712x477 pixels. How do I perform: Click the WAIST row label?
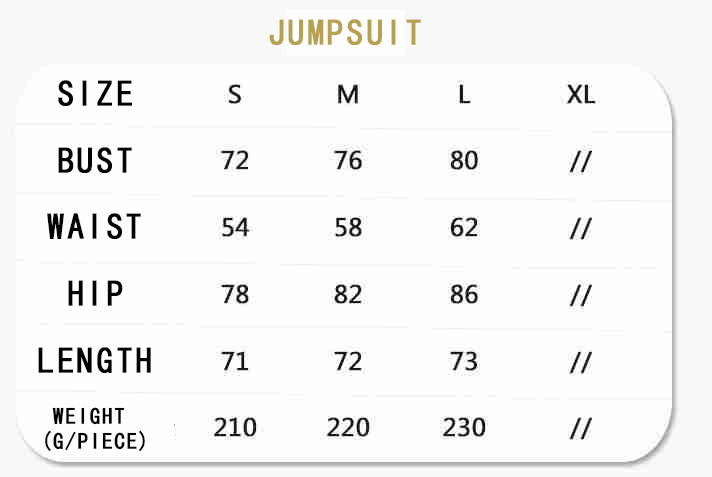pyautogui.click(x=95, y=227)
